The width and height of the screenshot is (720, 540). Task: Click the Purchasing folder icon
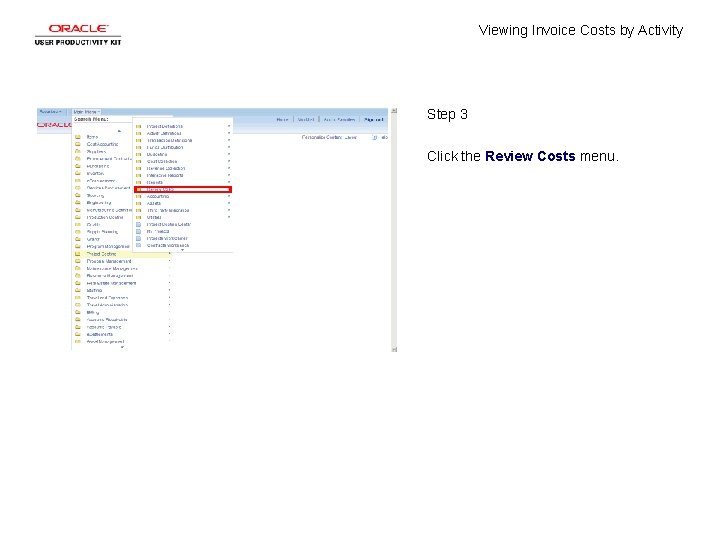pos(78,166)
